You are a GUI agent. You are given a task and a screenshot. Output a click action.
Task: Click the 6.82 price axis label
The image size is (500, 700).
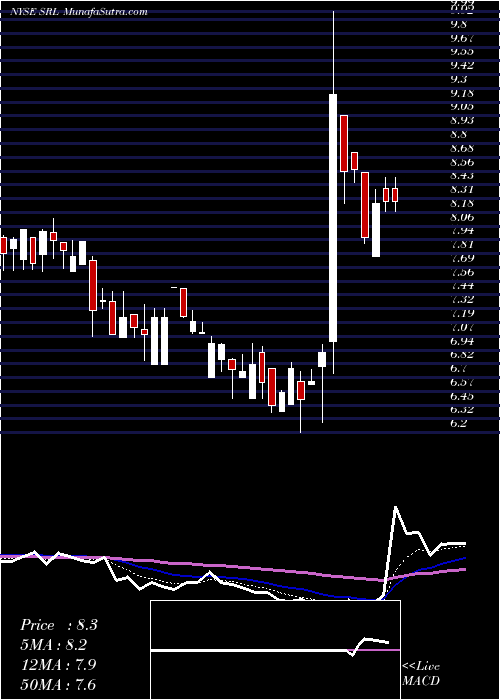tap(462, 354)
